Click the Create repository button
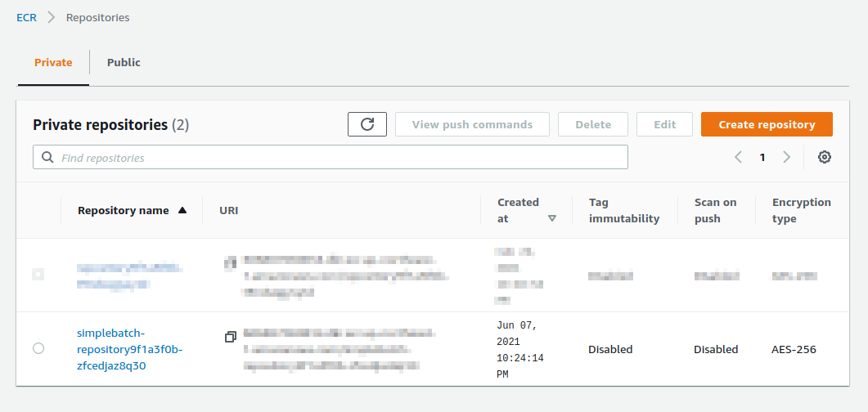 coord(767,124)
